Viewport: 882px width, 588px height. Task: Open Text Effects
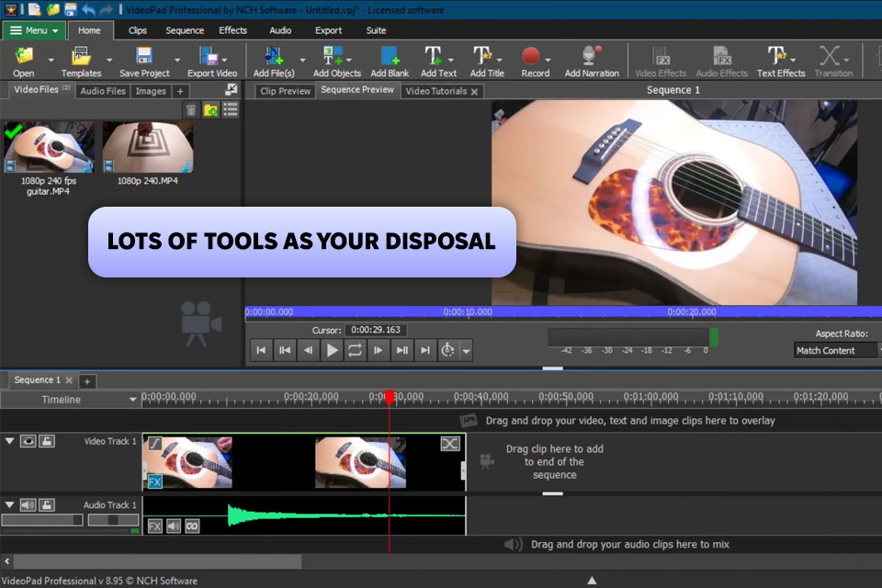[x=780, y=62]
